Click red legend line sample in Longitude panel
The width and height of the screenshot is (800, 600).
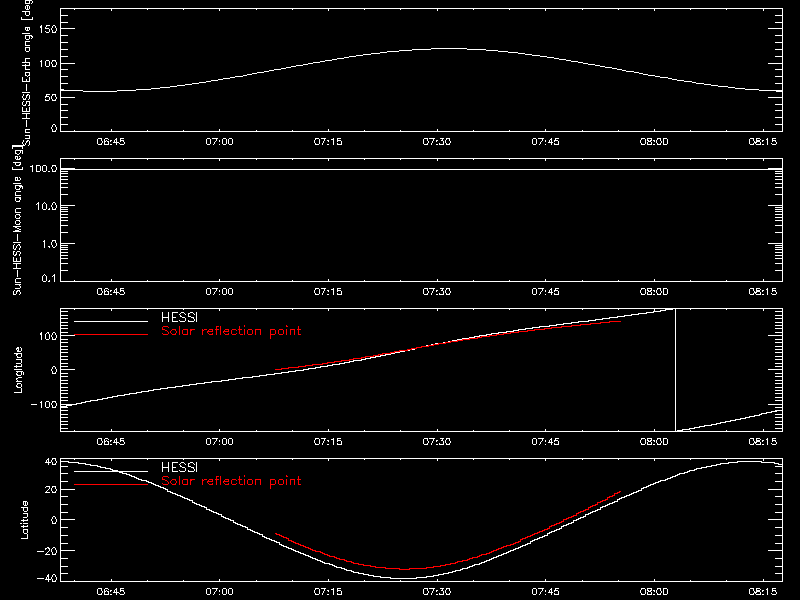(111, 335)
